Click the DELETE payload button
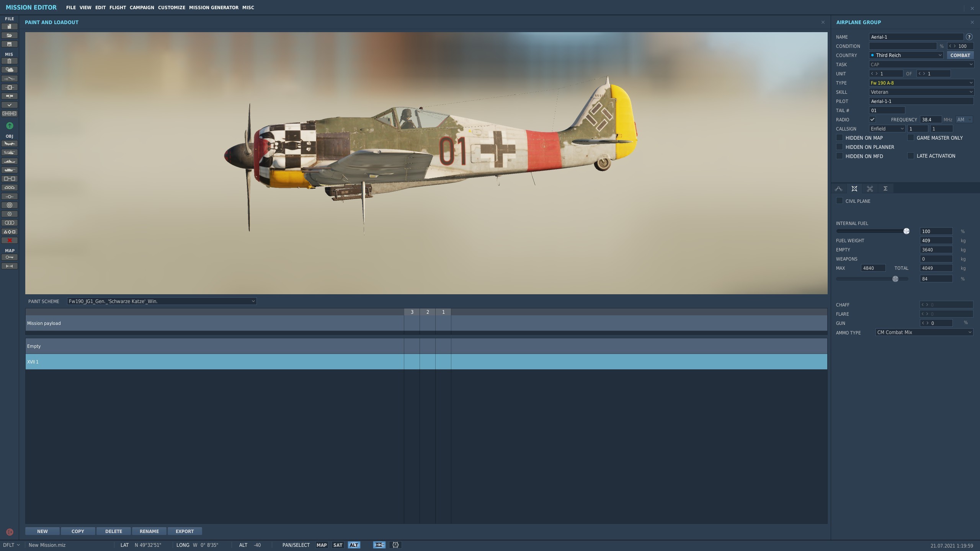The image size is (980, 551). (x=114, y=531)
